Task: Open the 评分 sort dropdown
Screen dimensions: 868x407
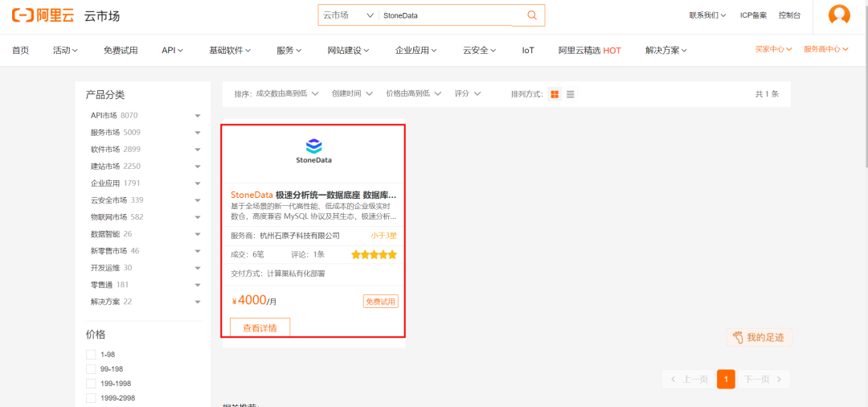Action: (468, 93)
